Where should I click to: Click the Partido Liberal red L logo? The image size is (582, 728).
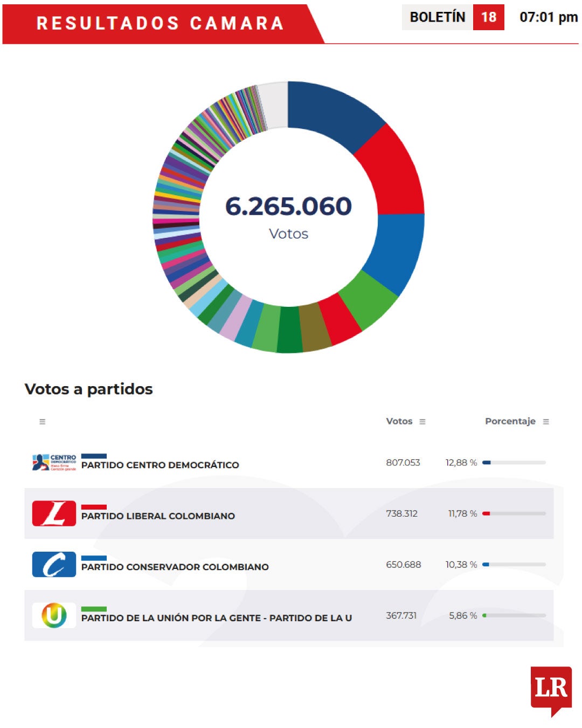54,513
